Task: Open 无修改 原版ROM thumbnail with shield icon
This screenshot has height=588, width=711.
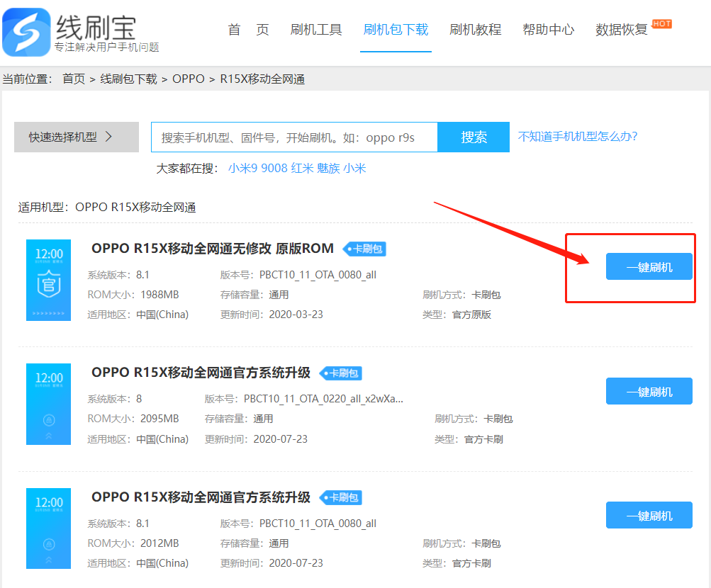Action: coord(48,280)
